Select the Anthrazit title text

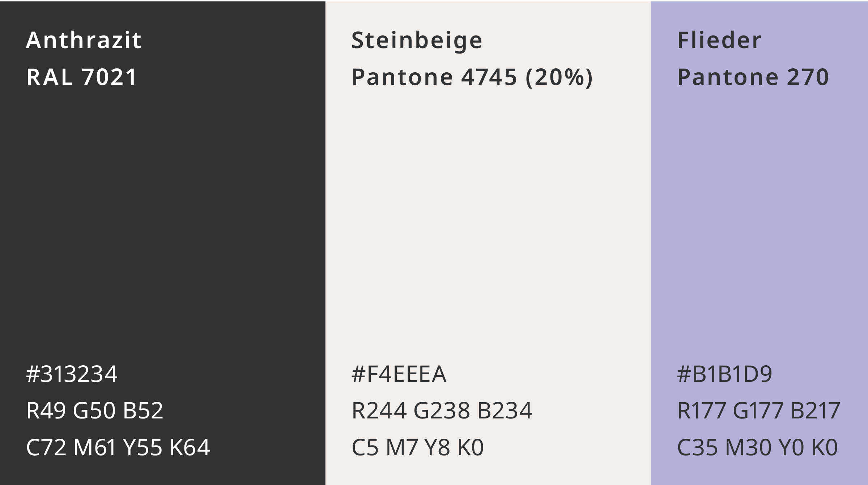[84, 40]
